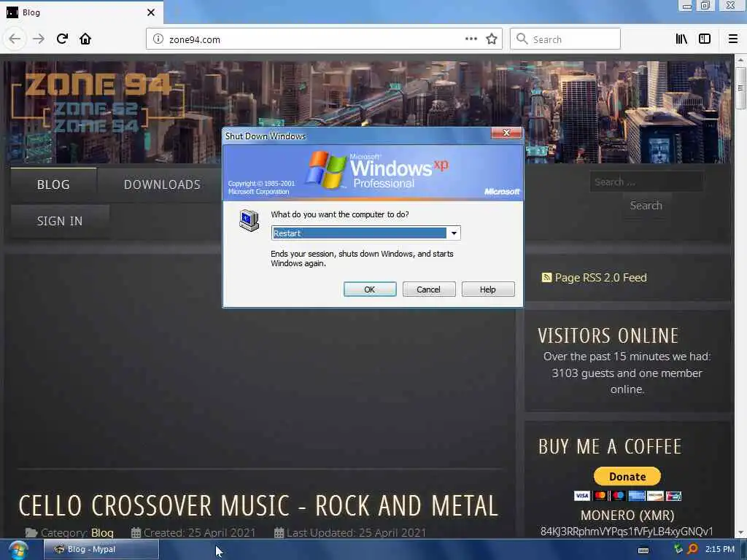Reload the page with refresh icon
Viewport: 747px width, 560px height.
tap(62, 39)
